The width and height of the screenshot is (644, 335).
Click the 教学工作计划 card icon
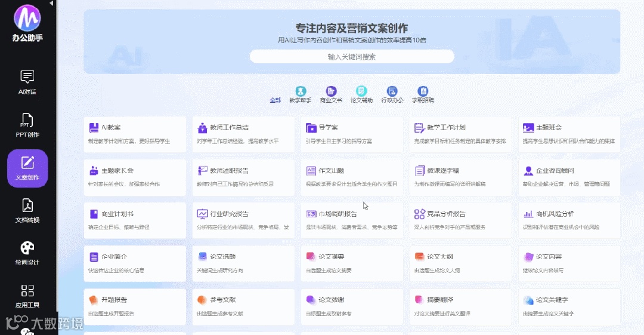click(x=419, y=128)
